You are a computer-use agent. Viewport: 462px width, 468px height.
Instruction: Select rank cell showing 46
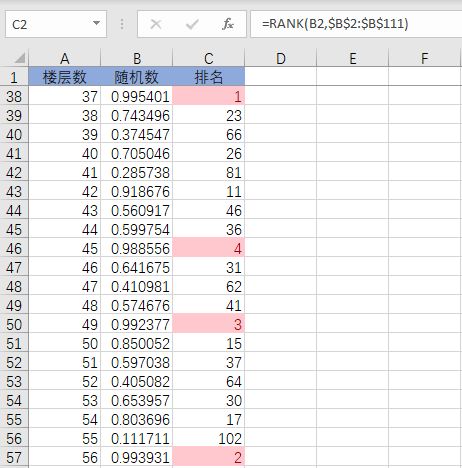pyautogui.click(x=209, y=210)
